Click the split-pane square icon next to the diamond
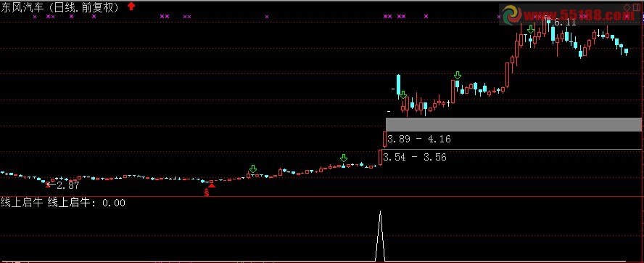The image size is (644, 263). [636, 7]
